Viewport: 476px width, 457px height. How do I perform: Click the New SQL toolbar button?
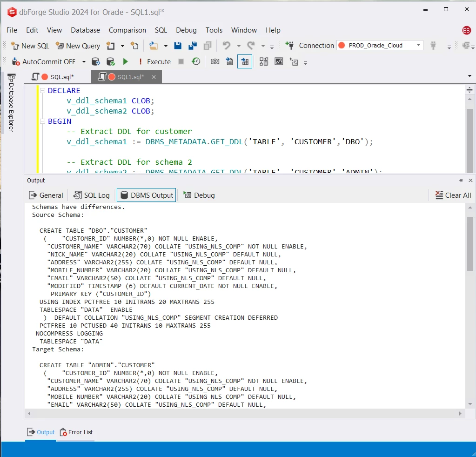tap(30, 46)
